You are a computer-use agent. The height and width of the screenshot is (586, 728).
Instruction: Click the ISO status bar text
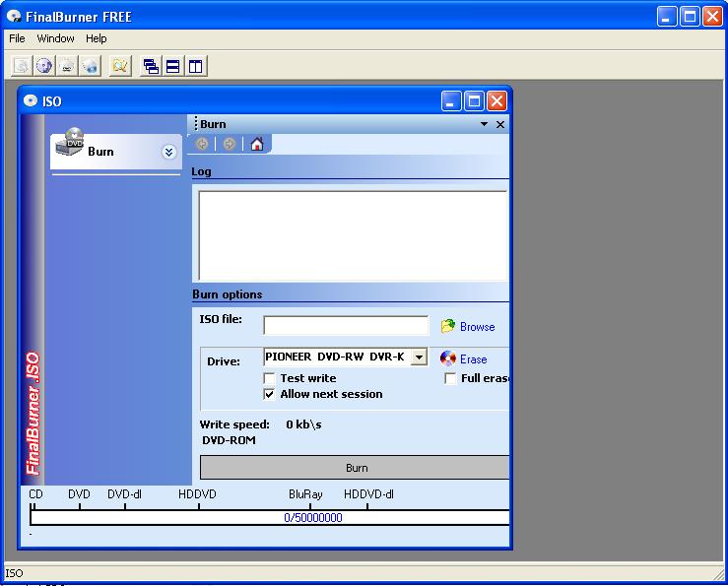14,573
